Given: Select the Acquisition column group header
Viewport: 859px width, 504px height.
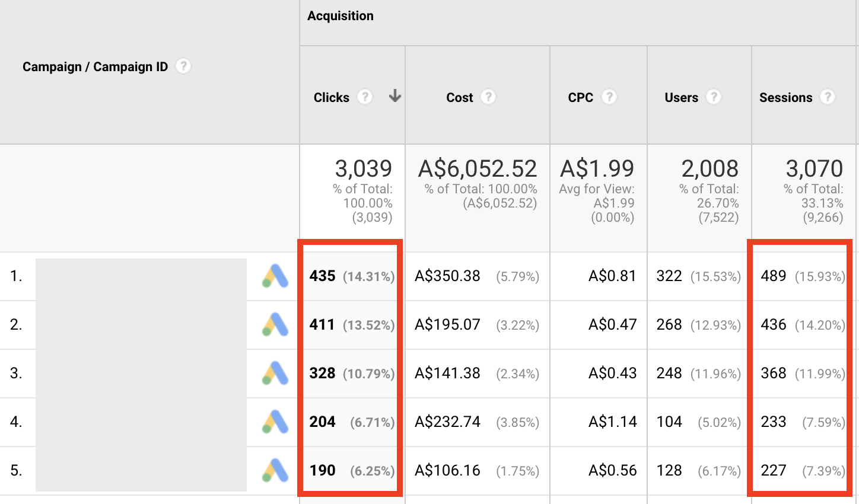Looking at the screenshot, I should pyautogui.click(x=341, y=16).
